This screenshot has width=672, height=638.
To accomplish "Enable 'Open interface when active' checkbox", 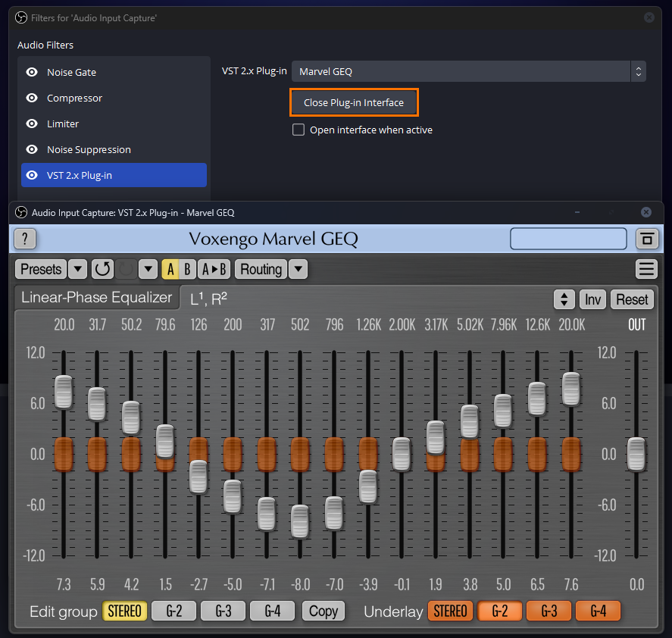I will tap(298, 130).
